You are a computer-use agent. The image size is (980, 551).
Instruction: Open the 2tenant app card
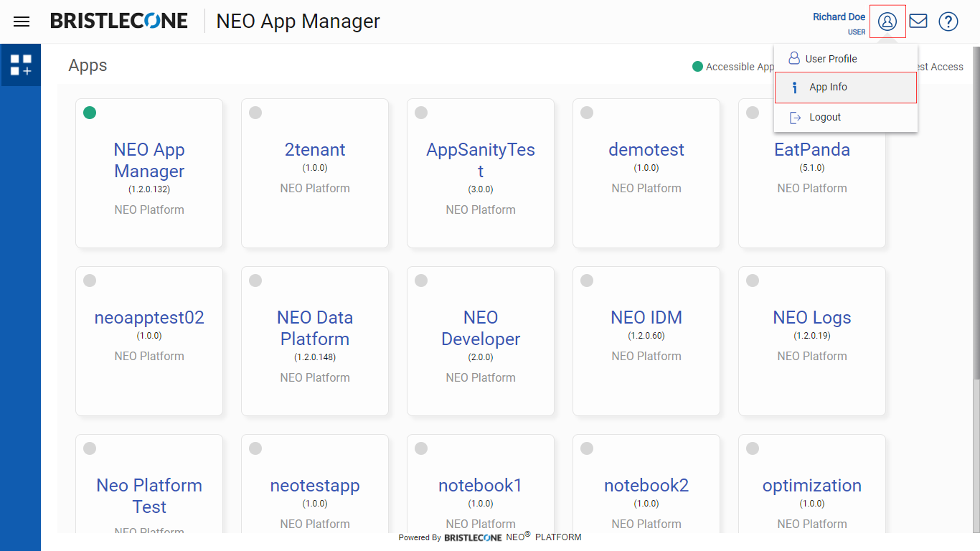(315, 173)
